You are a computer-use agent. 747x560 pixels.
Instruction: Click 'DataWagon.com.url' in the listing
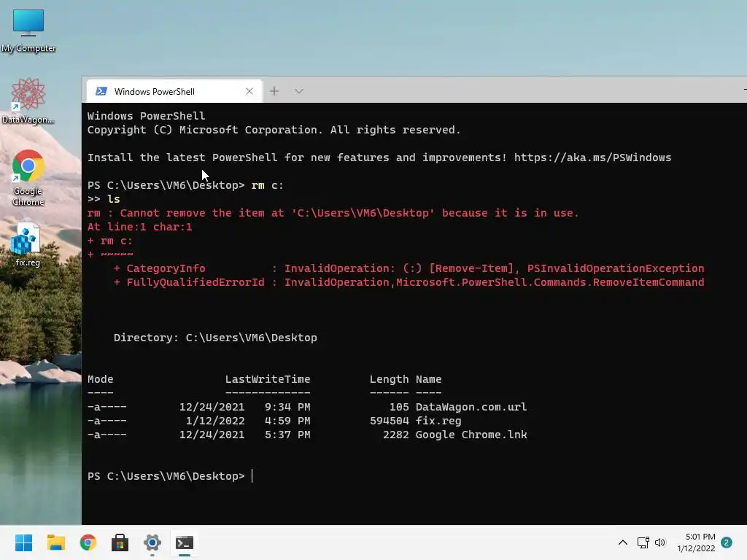(471, 407)
